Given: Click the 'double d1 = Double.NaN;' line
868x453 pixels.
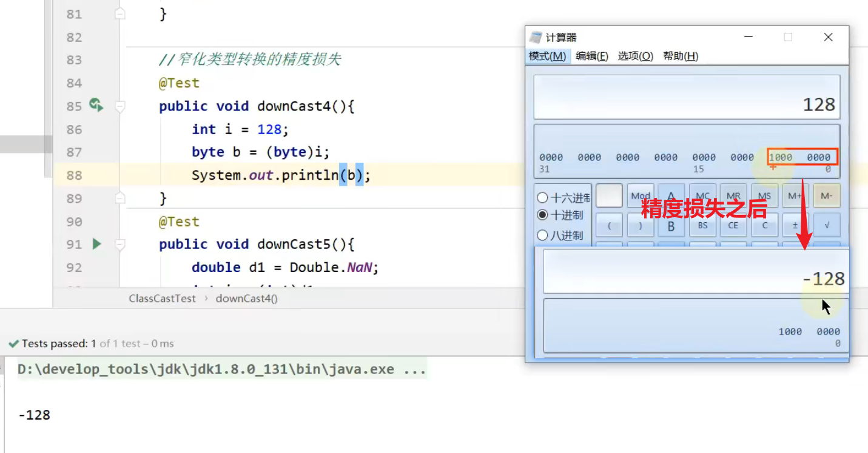Looking at the screenshot, I should click(285, 267).
